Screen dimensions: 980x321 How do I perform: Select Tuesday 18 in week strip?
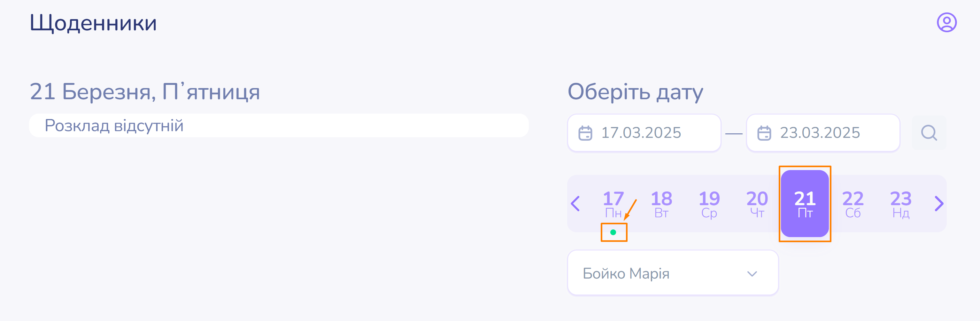[661, 204]
